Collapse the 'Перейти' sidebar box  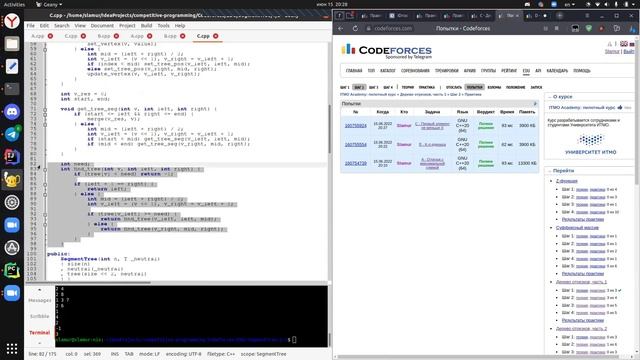[550, 170]
